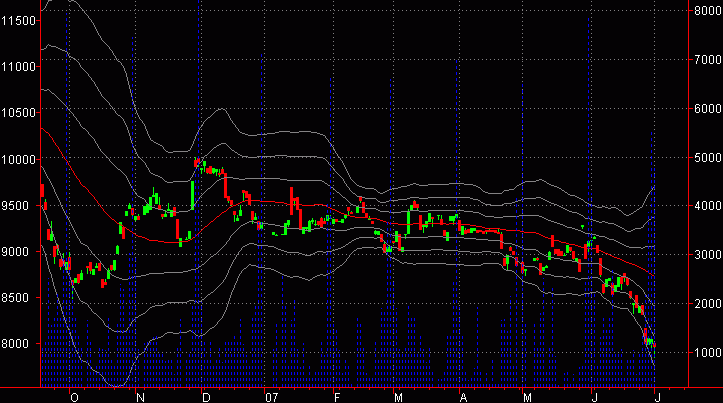Click the A month label on time axis
Screen dimensions: 723x403
point(463,397)
